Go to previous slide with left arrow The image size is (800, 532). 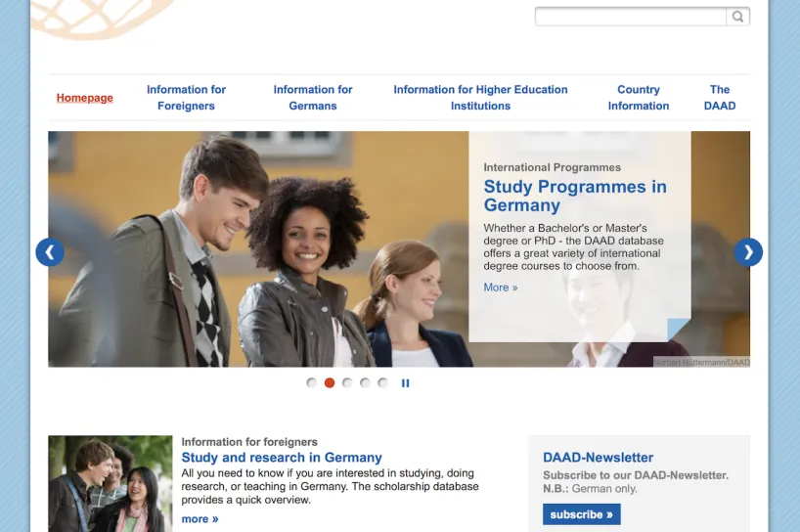50,252
